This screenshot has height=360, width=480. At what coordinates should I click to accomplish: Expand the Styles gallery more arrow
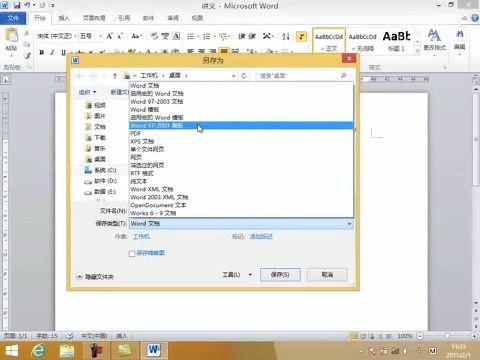(x=417, y=50)
